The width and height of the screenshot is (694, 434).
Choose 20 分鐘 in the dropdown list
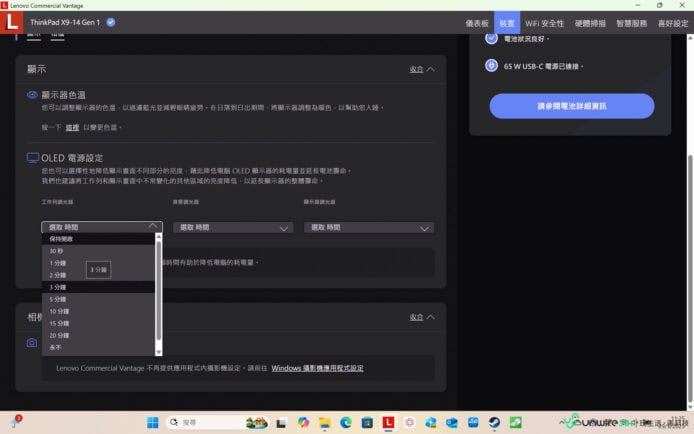tap(98, 335)
